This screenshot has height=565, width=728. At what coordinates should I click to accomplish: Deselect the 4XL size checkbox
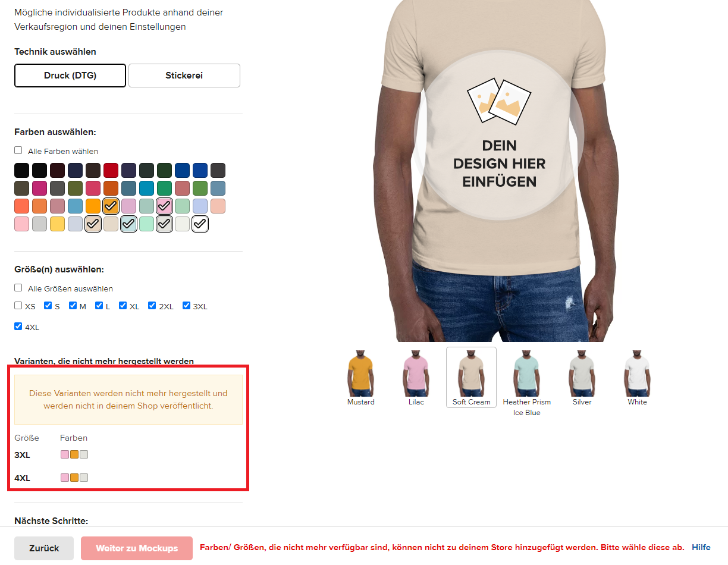[18, 327]
